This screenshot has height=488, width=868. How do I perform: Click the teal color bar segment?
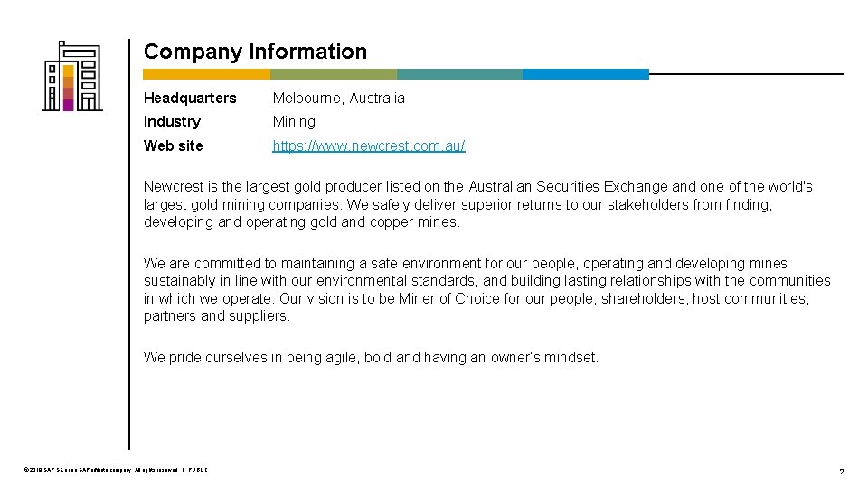click(x=459, y=74)
